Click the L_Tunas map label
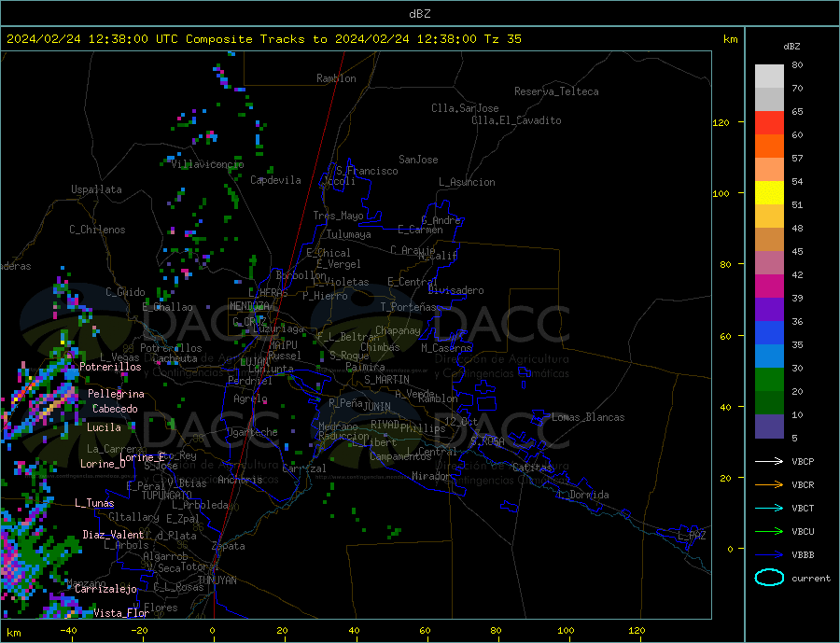 coord(94,503)
